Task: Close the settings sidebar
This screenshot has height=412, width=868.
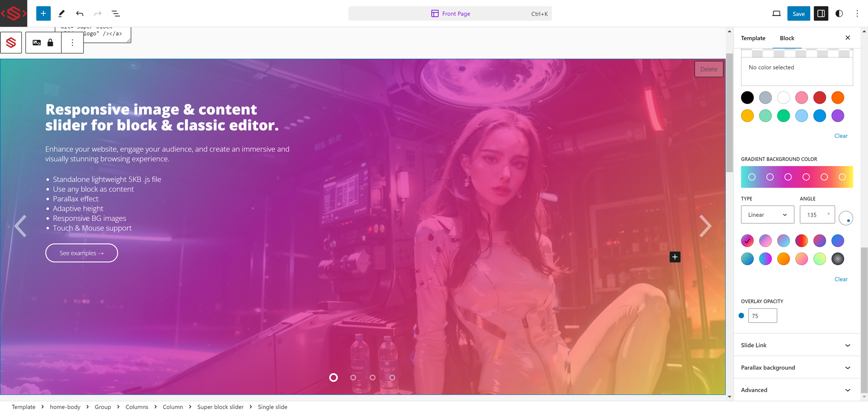Action: 848,38
